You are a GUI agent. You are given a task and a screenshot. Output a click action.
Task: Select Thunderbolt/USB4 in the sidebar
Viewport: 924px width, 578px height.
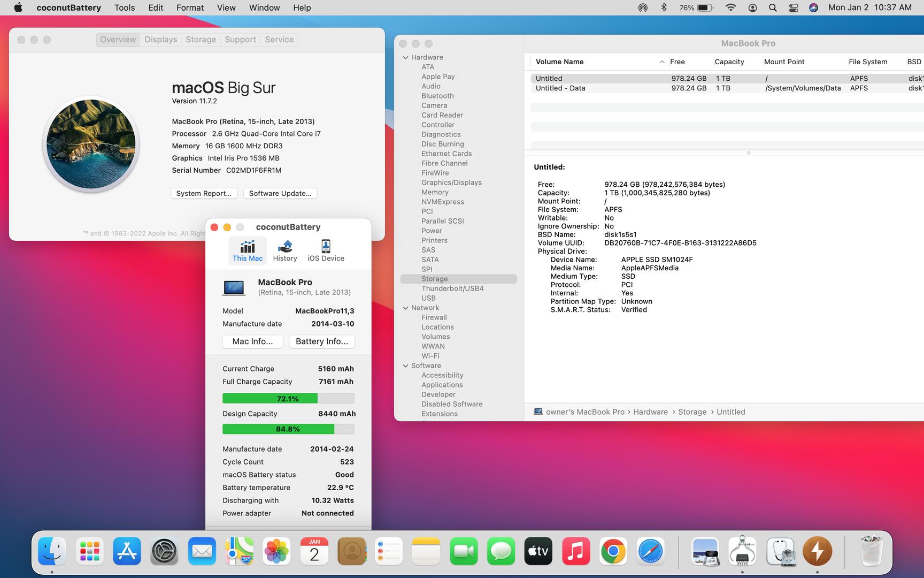[x=452, y=288]
